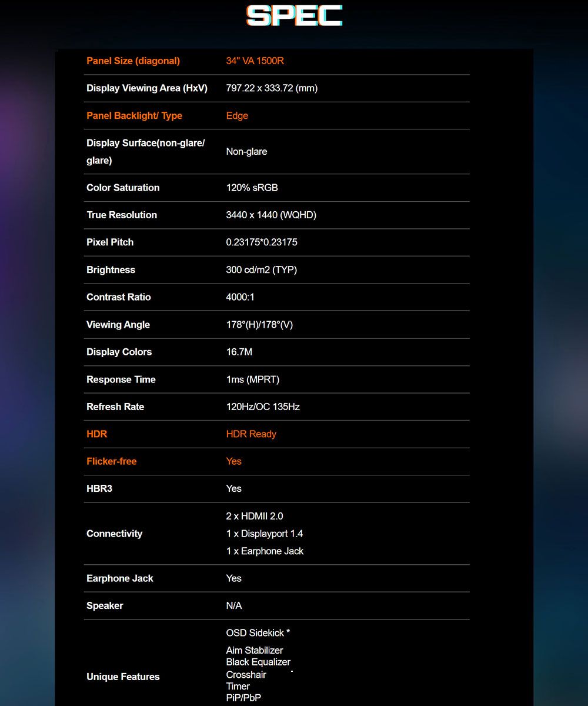Image resolution: width=588 pixels, height=706 pixels.
Task: Click the '178°(H)/178°(V)' value
Action: (x=259, y=325)
